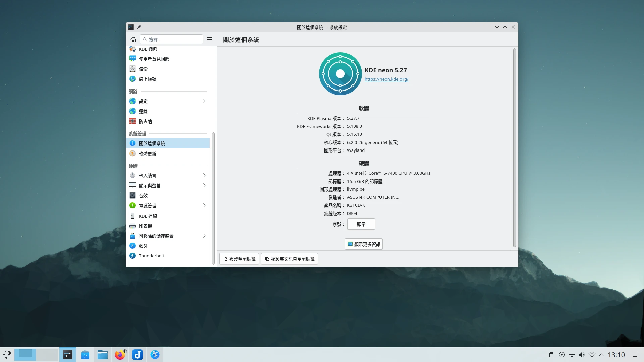Open the application launcher in the taskbar
Screen dimensions: 644x362
[x=7, y=354]
